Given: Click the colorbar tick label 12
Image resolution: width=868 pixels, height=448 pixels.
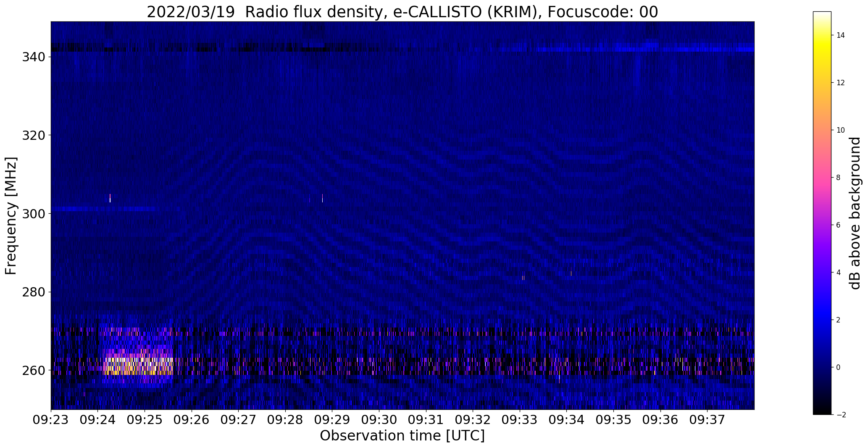Looking at the screenshot, I should pyautogui.click(x=841, y=83).
